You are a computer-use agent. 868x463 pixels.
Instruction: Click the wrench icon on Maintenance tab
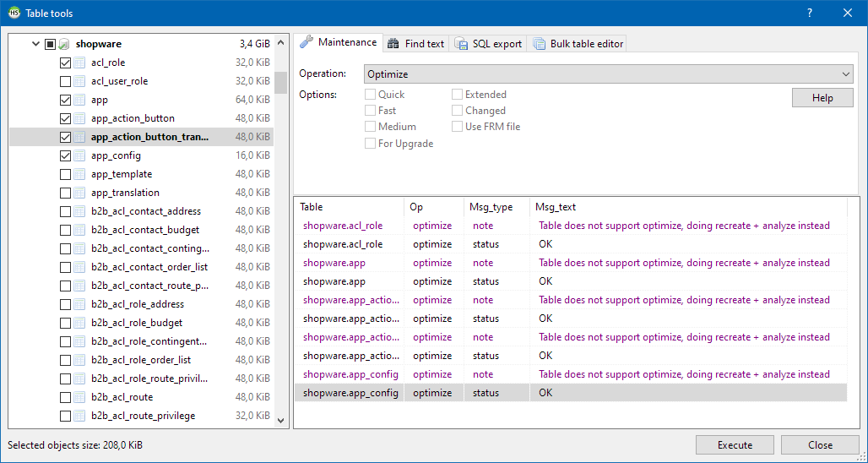pyautogui.click(x=307, y=42)
